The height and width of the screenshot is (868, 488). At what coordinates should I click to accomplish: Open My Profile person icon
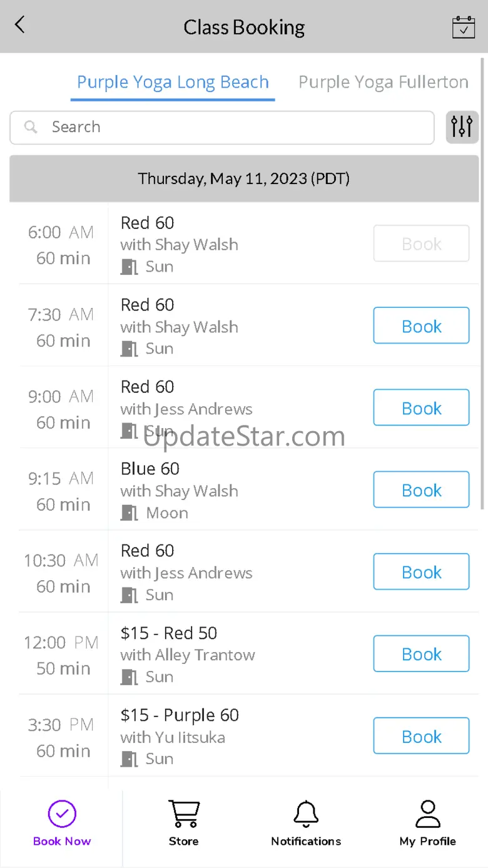point(428,814)
